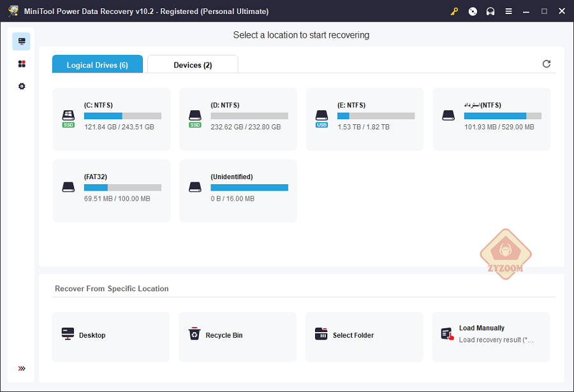Click the E: drive usage bar
The image size is (574, 392).
pyautogui.click(x=376, y=116)
